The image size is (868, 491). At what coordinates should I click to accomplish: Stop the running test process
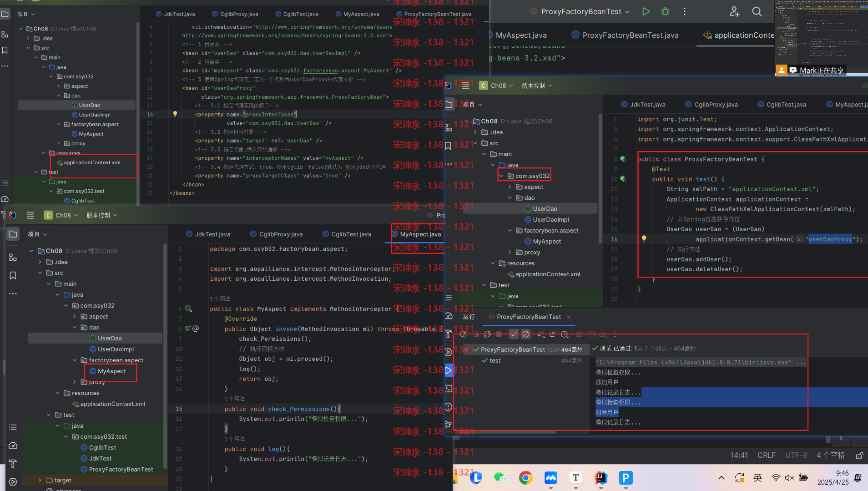[x=499, y=334]
